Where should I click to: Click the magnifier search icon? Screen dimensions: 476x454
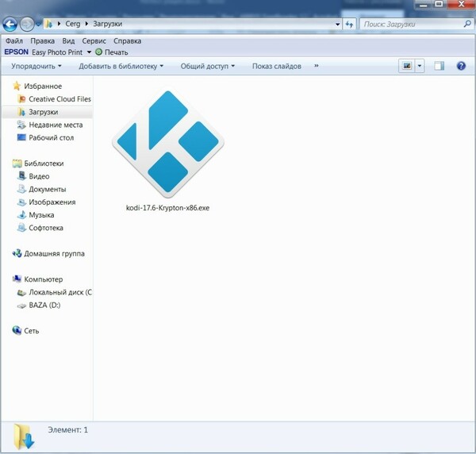[467, 24]
